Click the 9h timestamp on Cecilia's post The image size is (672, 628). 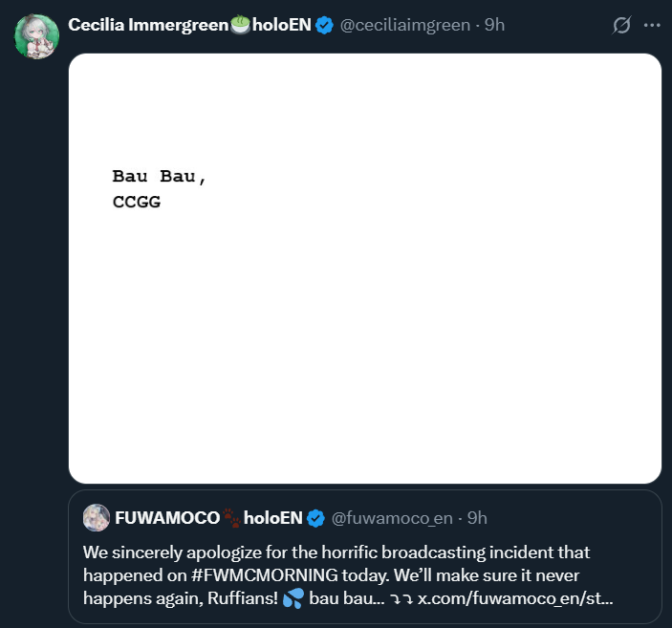[494, 25]
